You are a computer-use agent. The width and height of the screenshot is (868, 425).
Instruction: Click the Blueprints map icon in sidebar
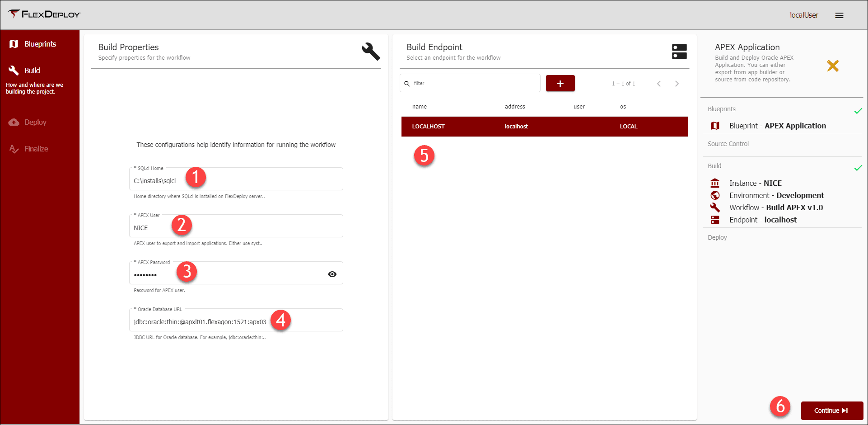[x=14, y=44]
